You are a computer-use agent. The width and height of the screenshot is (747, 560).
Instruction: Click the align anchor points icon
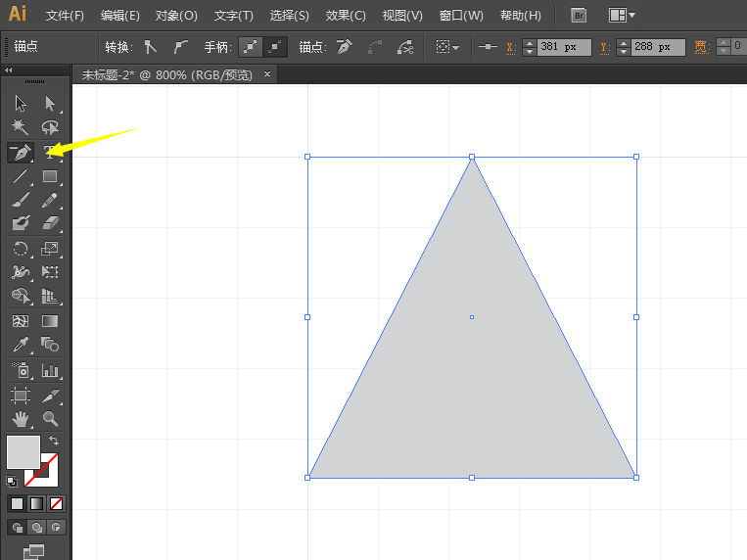click(x=488, y=47)
